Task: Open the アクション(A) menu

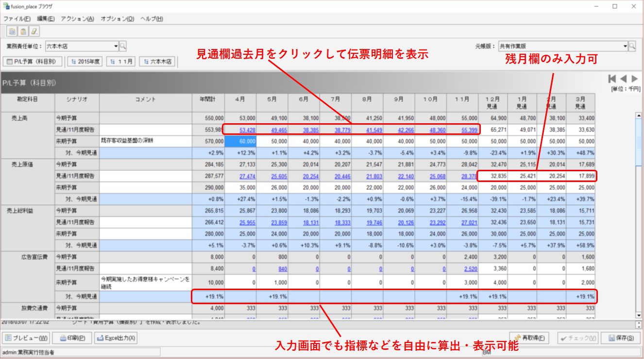Action: pos(77,19)
